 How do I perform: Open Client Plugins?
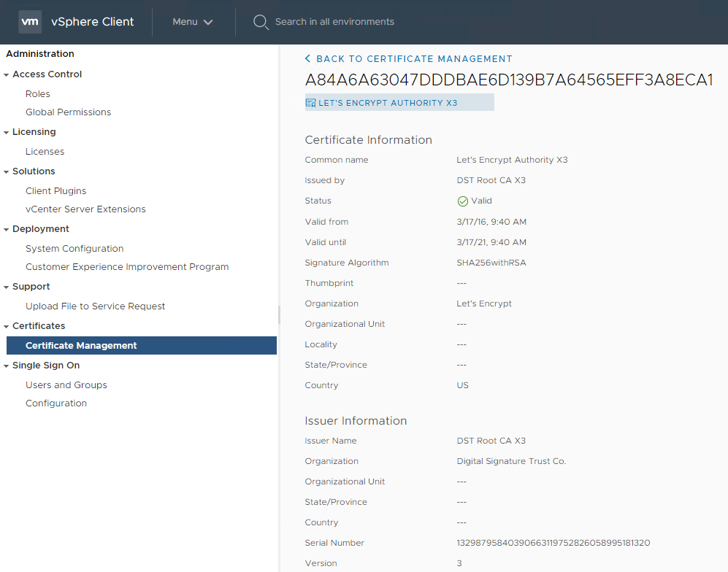pyautogui.click(x=55, y=191)
